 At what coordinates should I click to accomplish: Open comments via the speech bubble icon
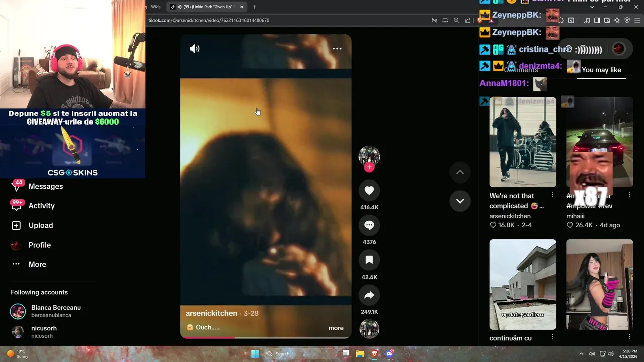pyautogui.click(x=369, y=225)
